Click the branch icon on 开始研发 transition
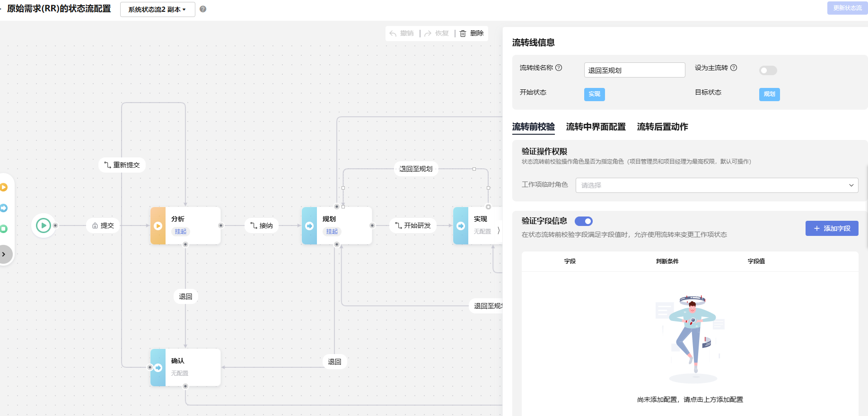 click(399, 225)
